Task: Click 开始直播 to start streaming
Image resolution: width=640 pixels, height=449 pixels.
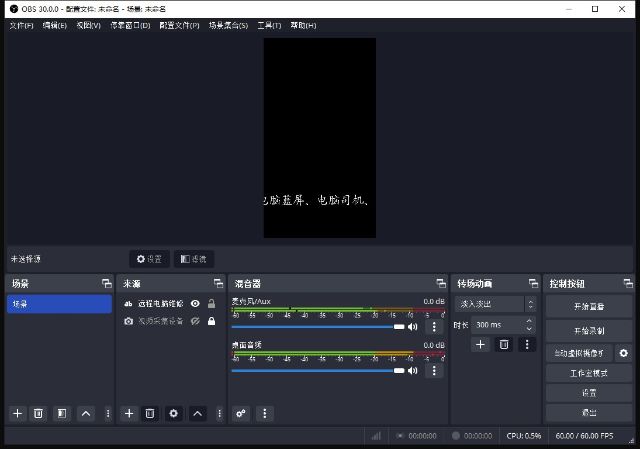Action: point(589,307)
